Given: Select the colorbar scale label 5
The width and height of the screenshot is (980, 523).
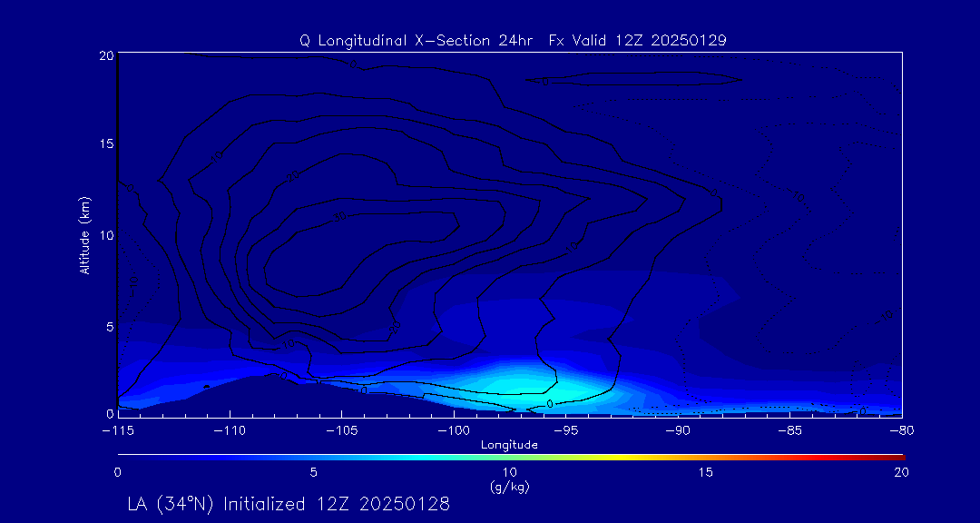Looking at the screenshot, I should click(314, 474).
